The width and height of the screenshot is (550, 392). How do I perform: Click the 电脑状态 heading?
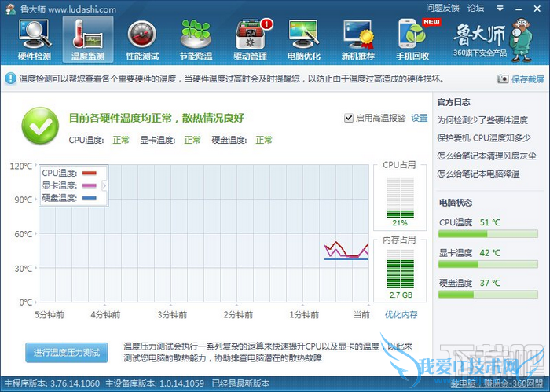tap(456, 203)
